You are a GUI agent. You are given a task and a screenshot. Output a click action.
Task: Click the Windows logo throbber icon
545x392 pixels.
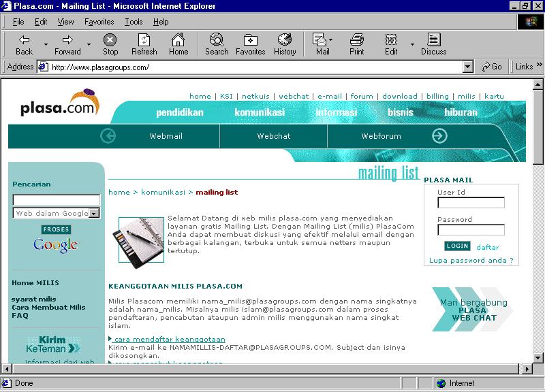tap(531, 22)
